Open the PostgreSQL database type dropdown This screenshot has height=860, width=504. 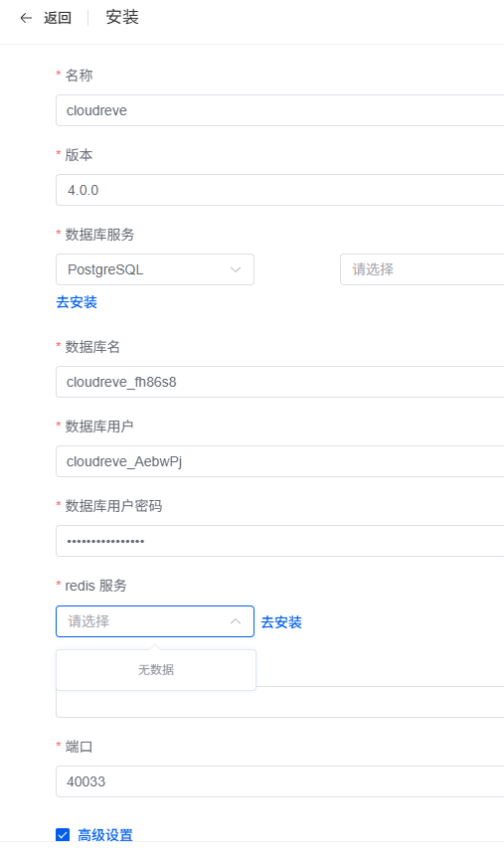(x=155, y=269)
